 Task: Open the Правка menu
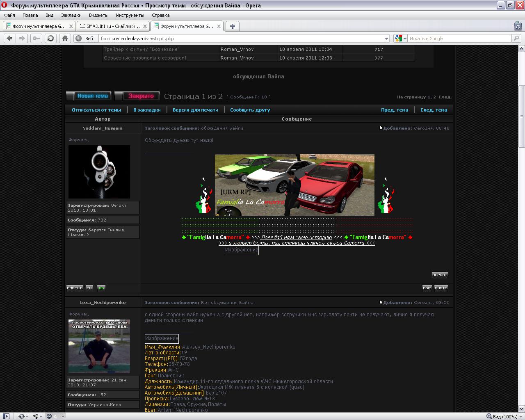pyautogui.click(x=30, y=15)
